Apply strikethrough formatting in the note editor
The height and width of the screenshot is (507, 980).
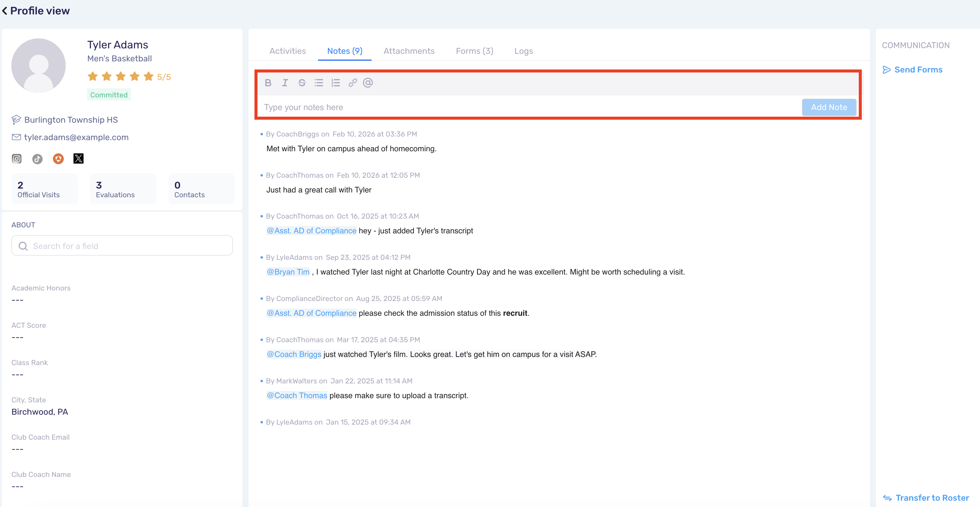pyautogui.click(x=302, y=82)
